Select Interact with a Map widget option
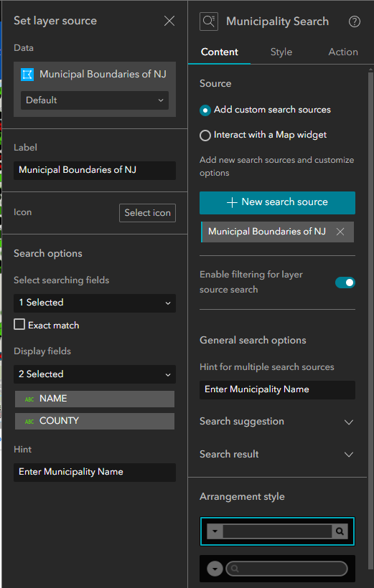 coord(205,136)
